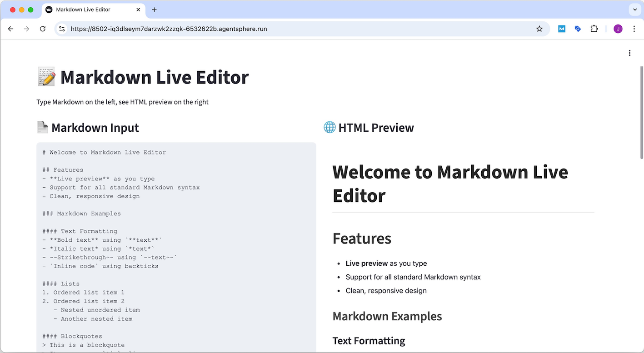Open the blue price-tag extension

pyautogui.click(x=578, y=29)
